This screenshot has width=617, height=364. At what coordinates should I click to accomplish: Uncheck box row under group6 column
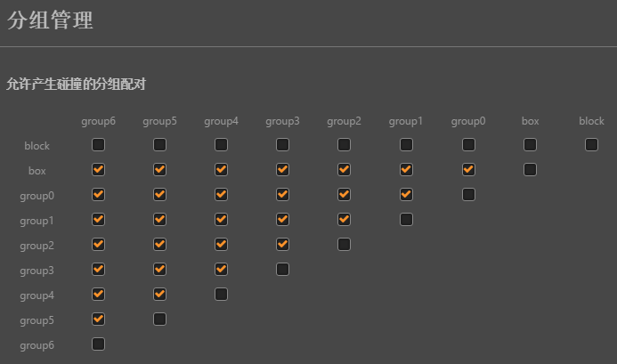[98, 169]
